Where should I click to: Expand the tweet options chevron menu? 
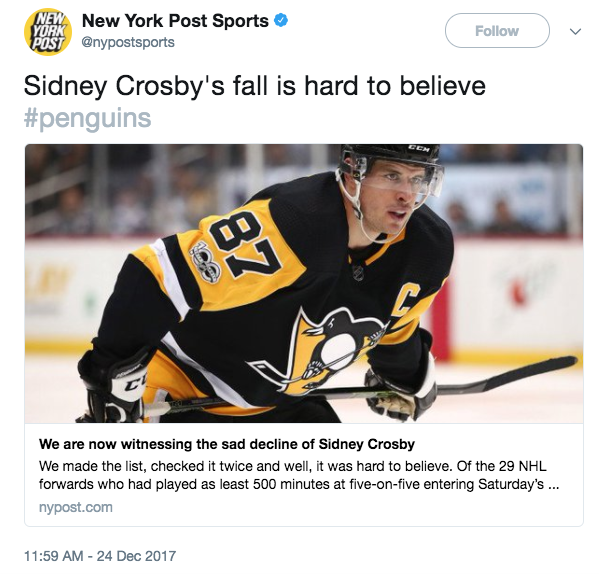point(575,31)
